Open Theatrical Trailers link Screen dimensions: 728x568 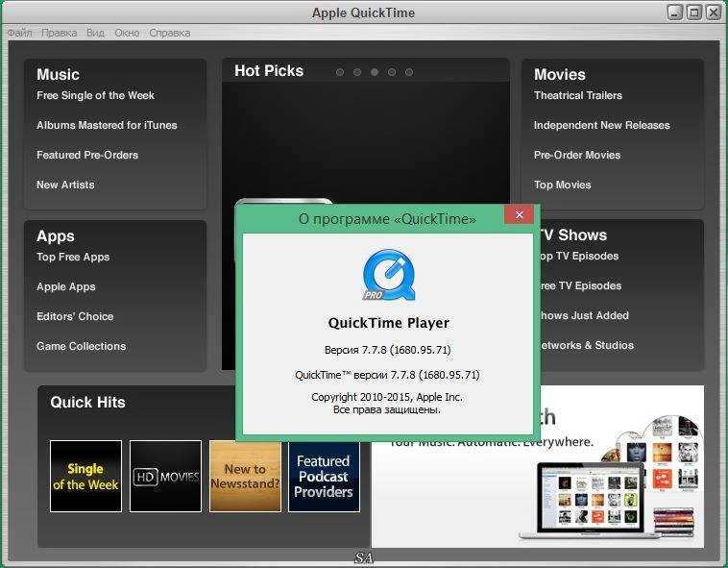tap(578, 95)
